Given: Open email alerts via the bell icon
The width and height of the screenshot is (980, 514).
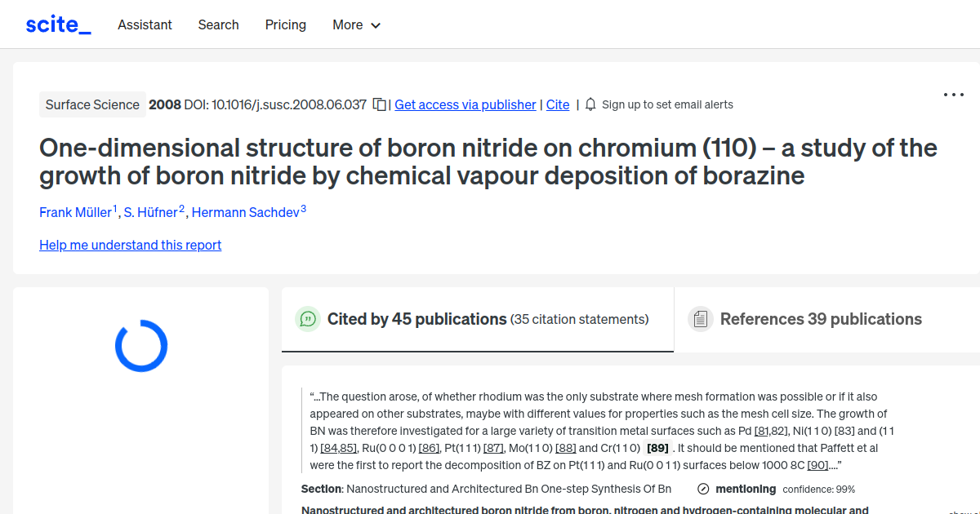Looking at the screenshot, I should pos(590,104).
